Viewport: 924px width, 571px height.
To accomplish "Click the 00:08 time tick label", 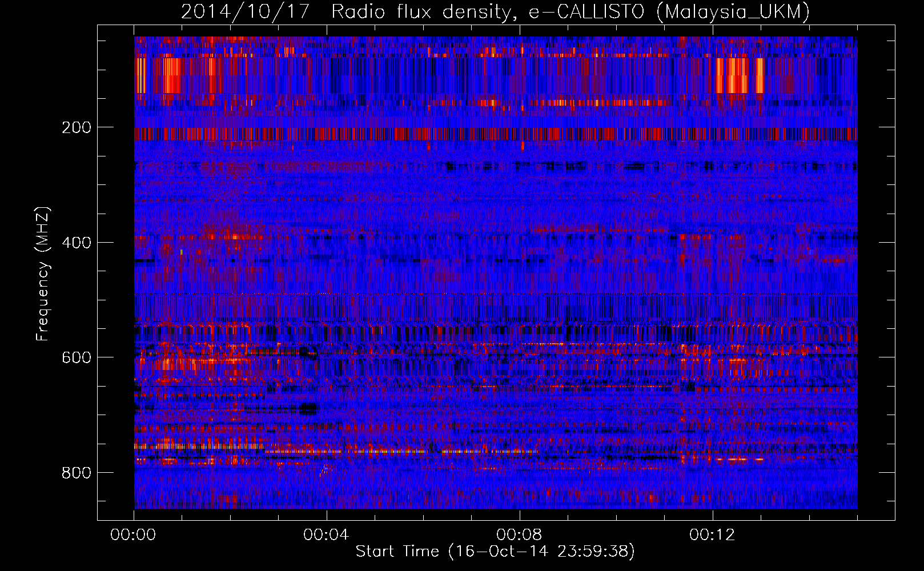I will (519, 535).
